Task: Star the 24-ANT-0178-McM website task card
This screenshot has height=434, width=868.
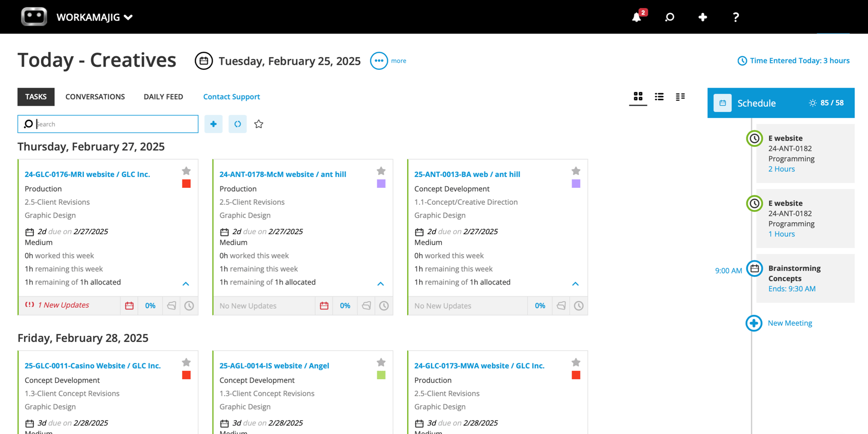Action: tap(381, 171)
